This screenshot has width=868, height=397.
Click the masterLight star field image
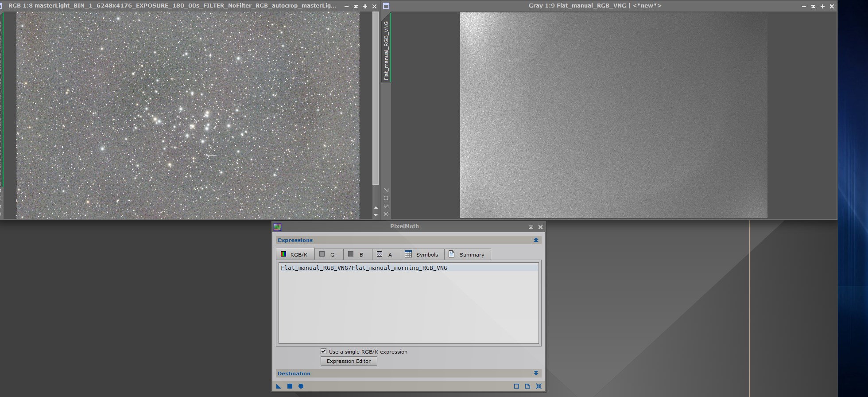pyautogui.click(x=188, y=115)
